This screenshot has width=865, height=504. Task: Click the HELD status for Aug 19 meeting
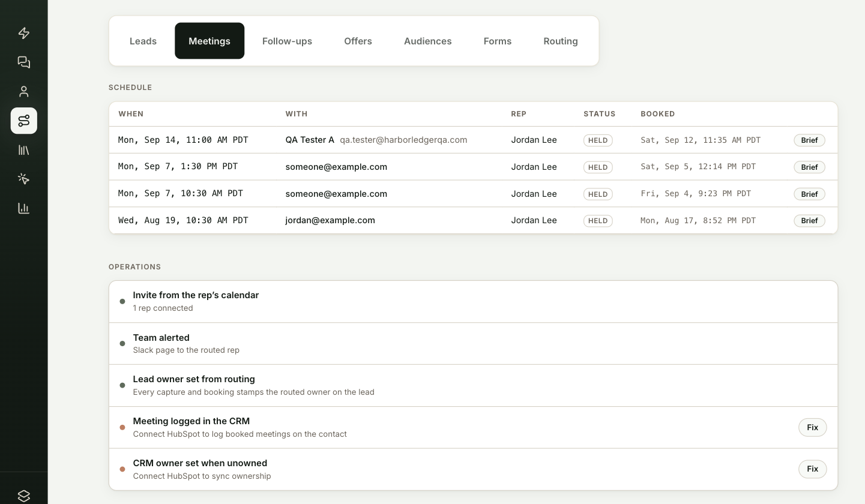(x=598, y=220)
